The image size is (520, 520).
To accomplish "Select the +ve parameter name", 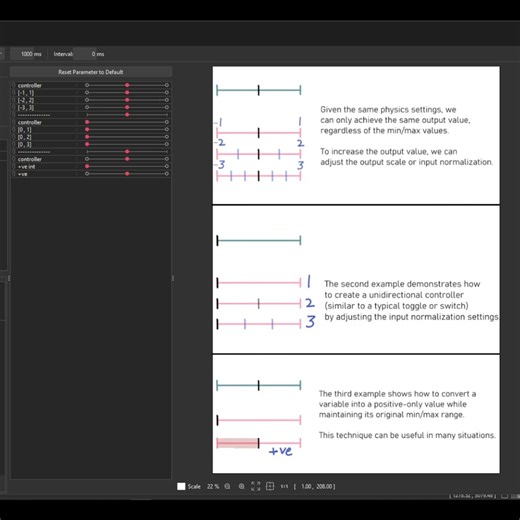I will click(22, 174).
